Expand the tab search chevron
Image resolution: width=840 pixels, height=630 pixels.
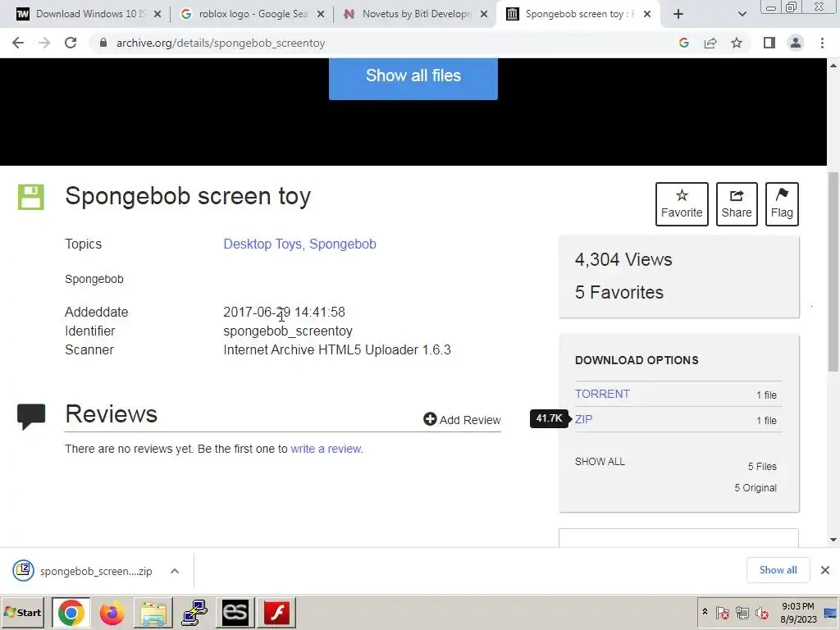click(742, 14)
